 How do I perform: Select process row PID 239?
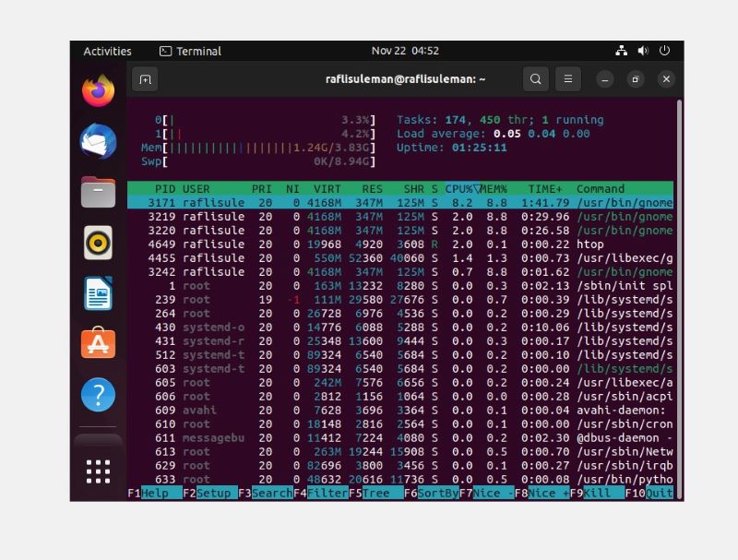400,300
